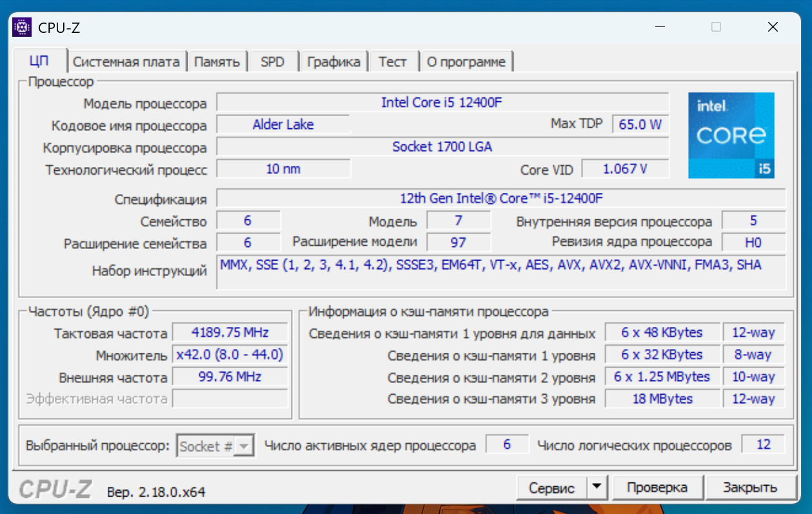Open the Сервис dropdown arrow
The width and height of the screenshot is (812, 514).
(x=597, y=488)
